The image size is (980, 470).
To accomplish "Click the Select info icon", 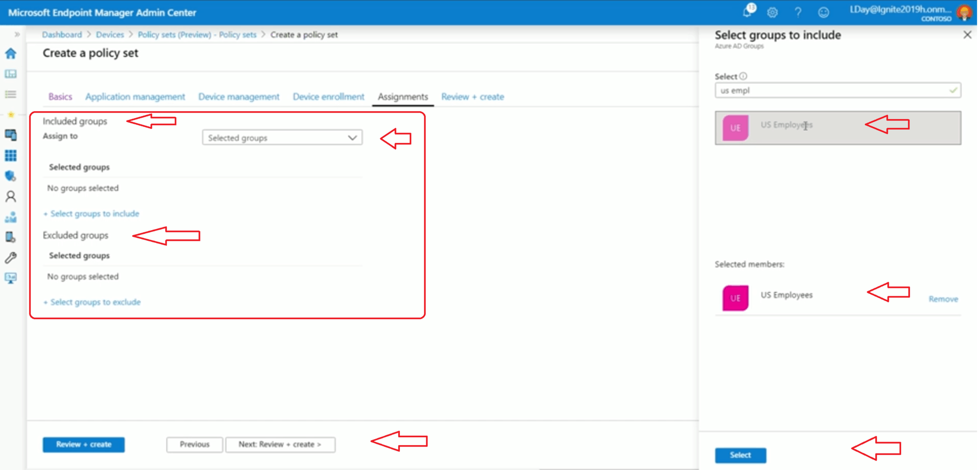I will pyautogui.click(x=743, y=76).
